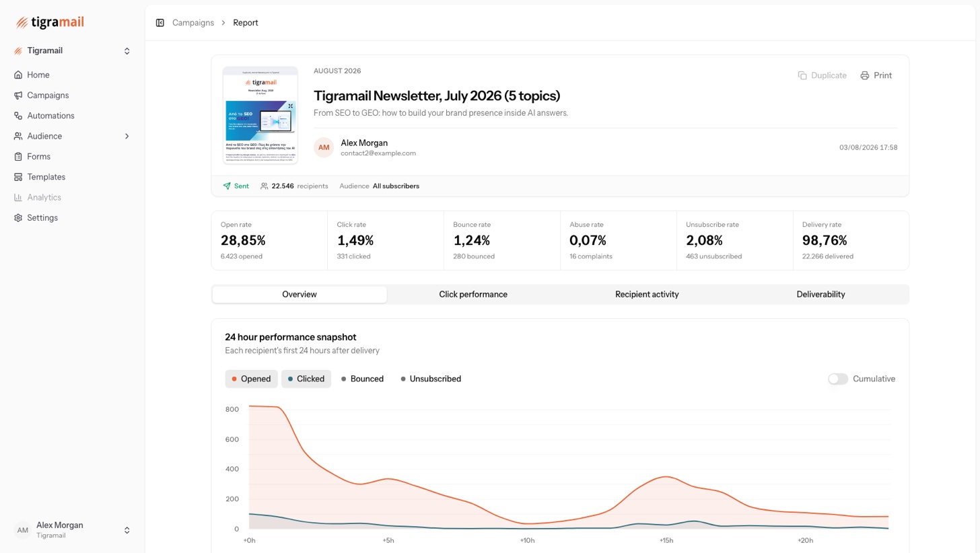Expand the Audience submenu chevron
The height and width of the screenshot is (553, 980).
coord(127,137)
